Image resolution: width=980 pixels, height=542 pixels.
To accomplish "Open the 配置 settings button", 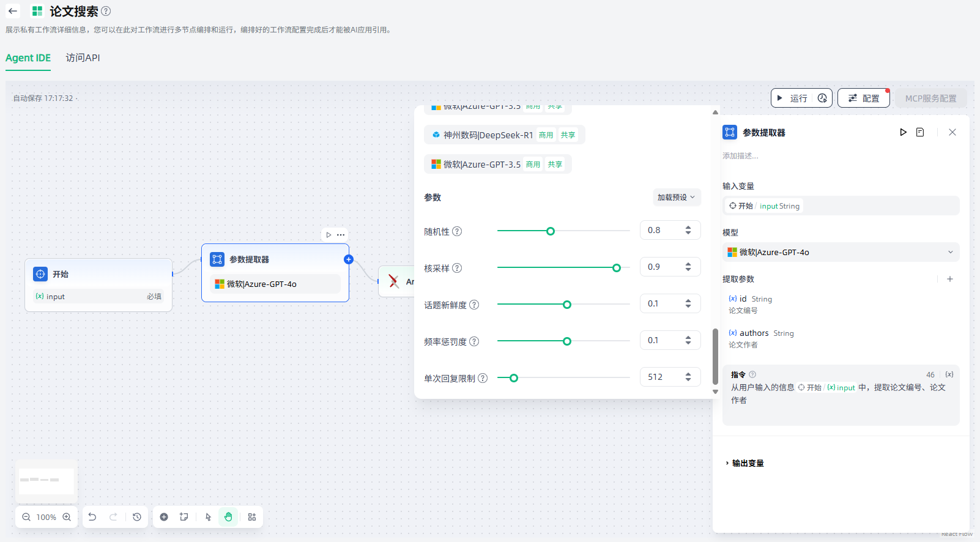I will (x=863, y=98).
